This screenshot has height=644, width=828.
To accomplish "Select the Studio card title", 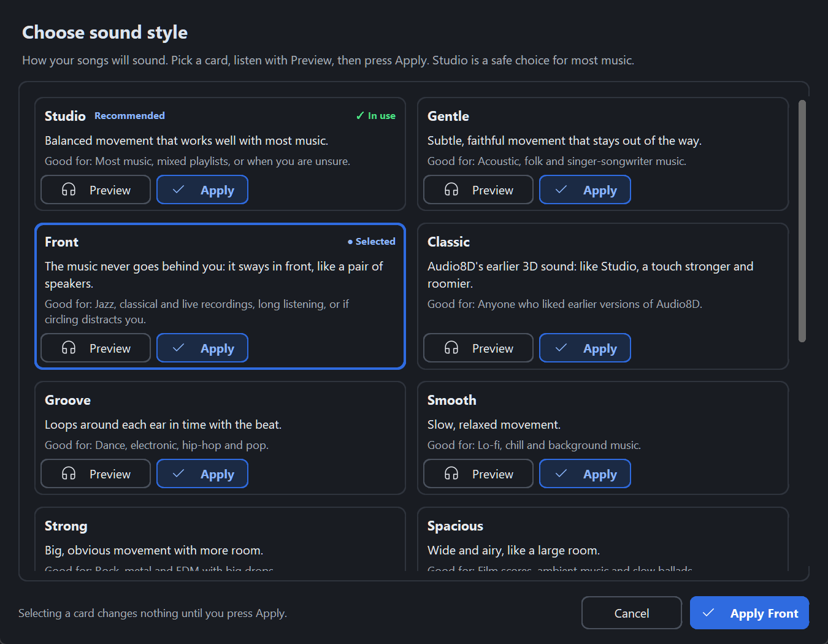I will [65, 116].
